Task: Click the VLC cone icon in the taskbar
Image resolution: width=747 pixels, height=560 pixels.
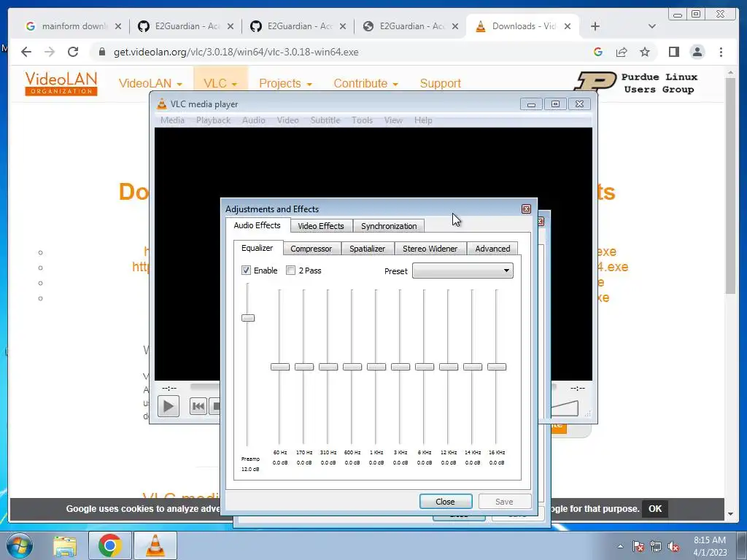Action: [x=155, y=545]
